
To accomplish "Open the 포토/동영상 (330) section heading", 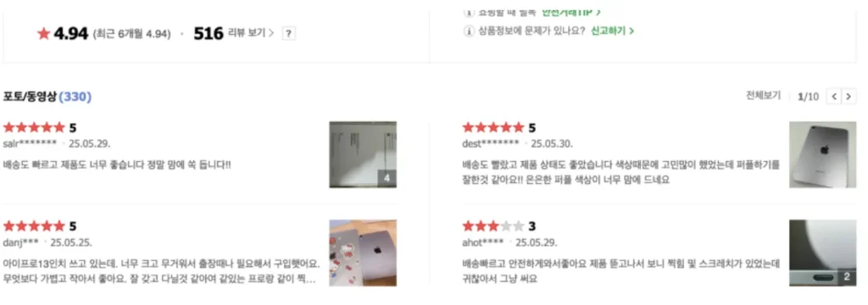I will (x=47, y=97).
